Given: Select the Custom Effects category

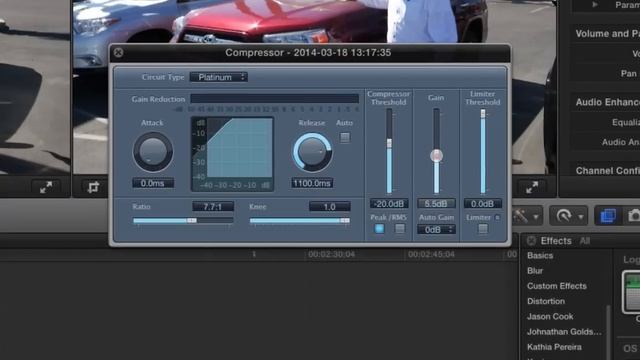Looking at the screenshot, I should pos(557,286).
